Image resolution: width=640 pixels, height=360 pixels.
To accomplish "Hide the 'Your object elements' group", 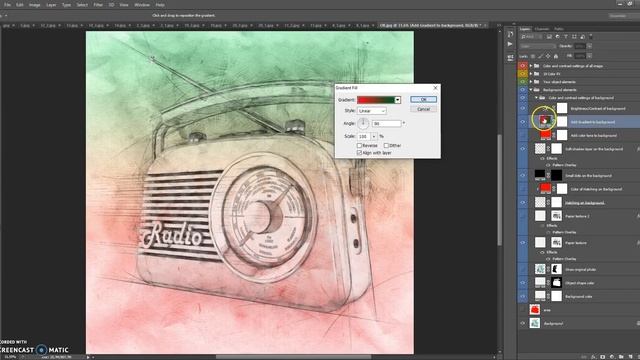I will tap(522, 82).
